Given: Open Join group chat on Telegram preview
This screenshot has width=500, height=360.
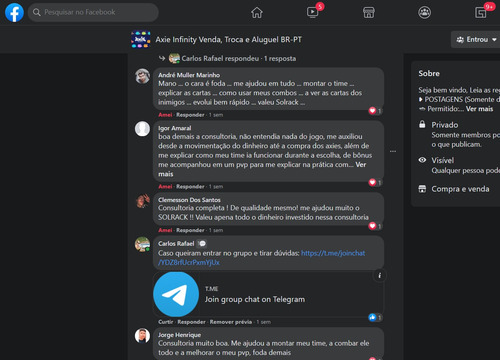Looking at the screenshot, I should [255, 299].
